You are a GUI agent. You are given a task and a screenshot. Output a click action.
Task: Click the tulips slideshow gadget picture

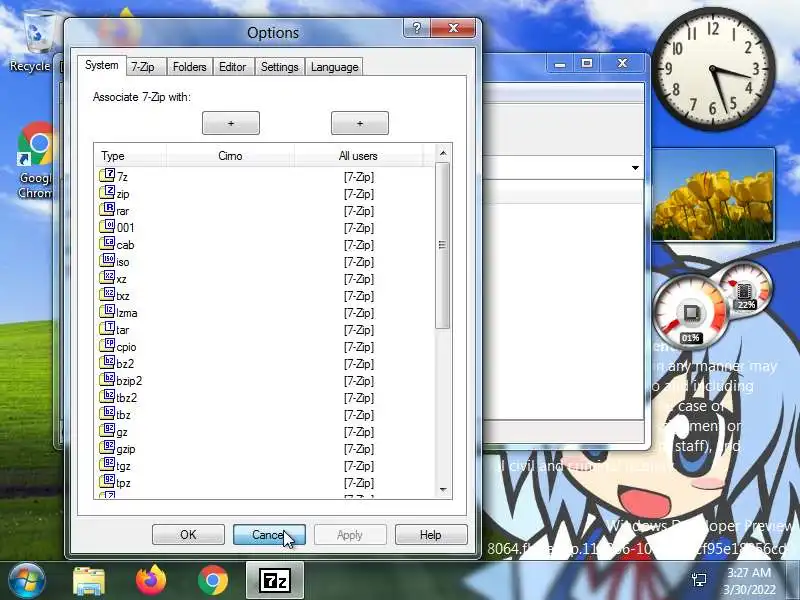[x=713, y=195]
